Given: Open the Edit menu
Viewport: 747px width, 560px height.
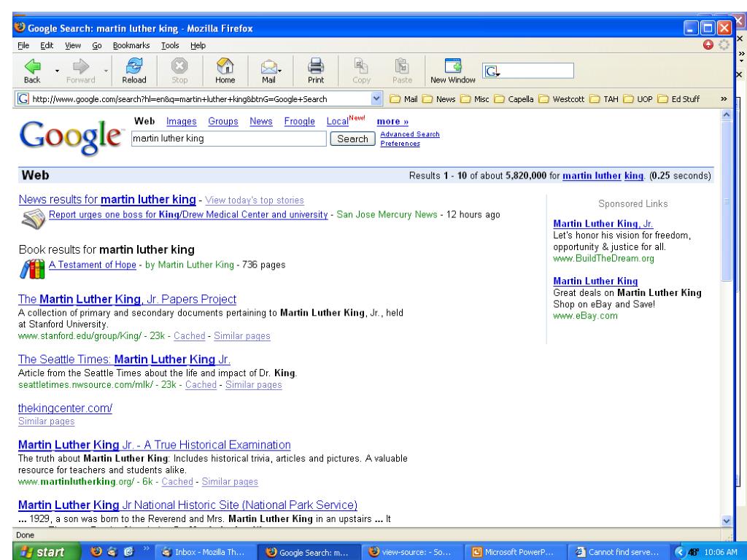Looking at the screenshot, I should click(47, 45).
